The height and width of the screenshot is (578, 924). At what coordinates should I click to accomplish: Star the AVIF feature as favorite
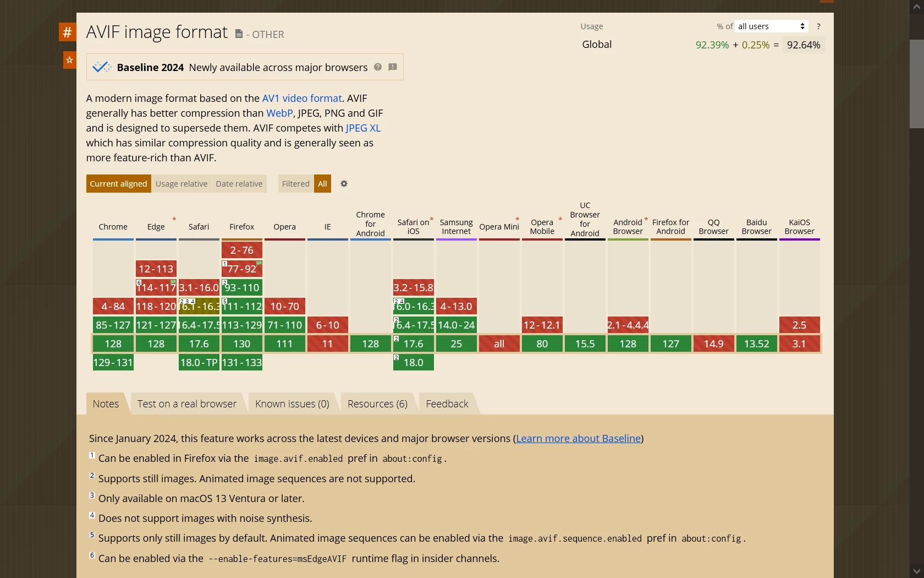click(69, 60)
